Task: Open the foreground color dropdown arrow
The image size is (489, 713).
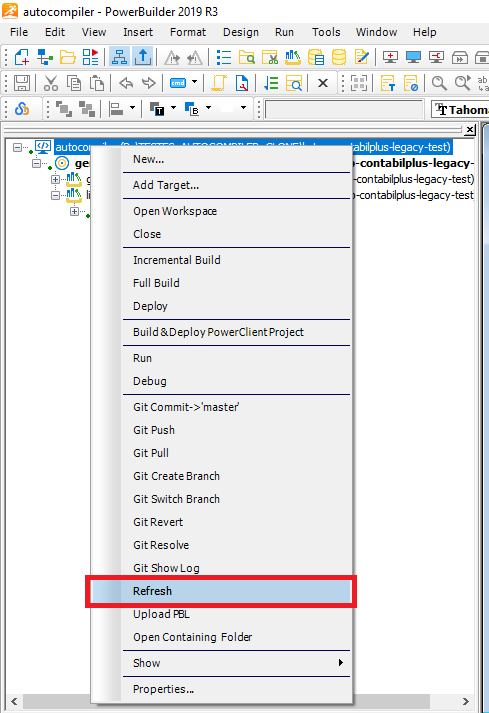Action: (x=173, y=108)
